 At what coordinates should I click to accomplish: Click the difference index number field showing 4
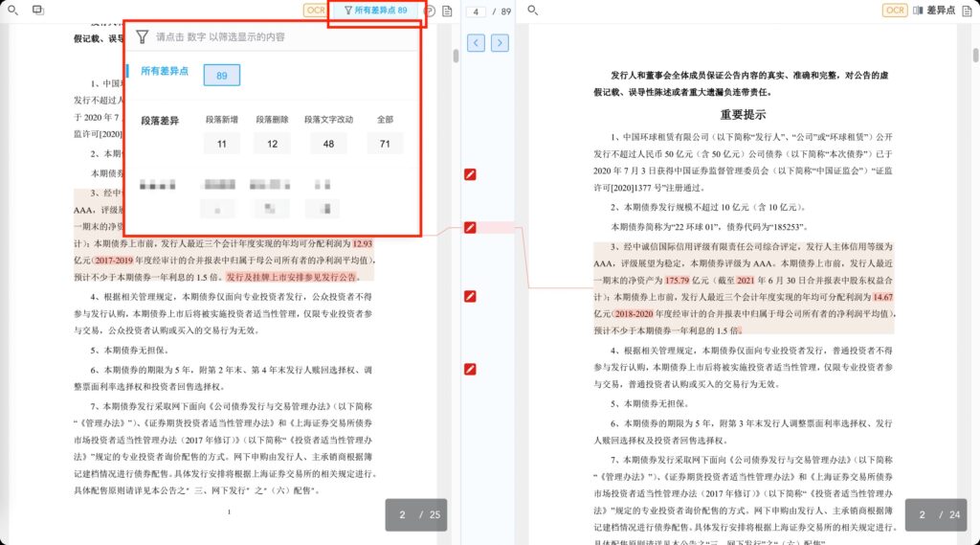click(x=476, y=11)
